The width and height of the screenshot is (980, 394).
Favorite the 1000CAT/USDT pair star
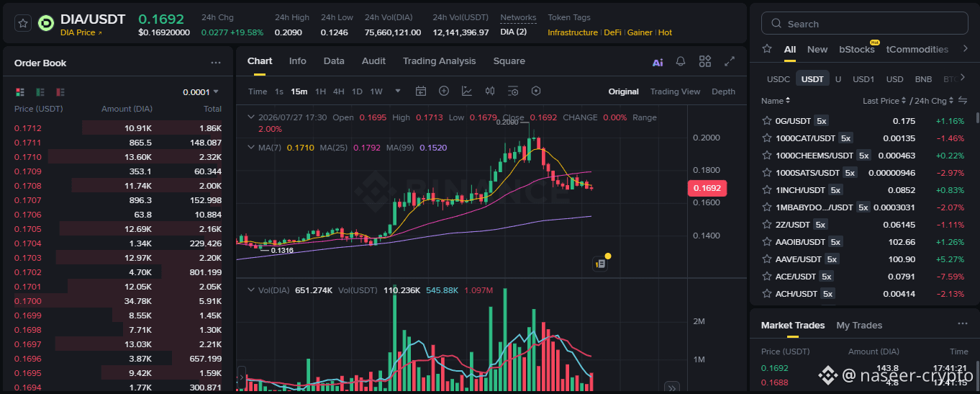(767, 138)
